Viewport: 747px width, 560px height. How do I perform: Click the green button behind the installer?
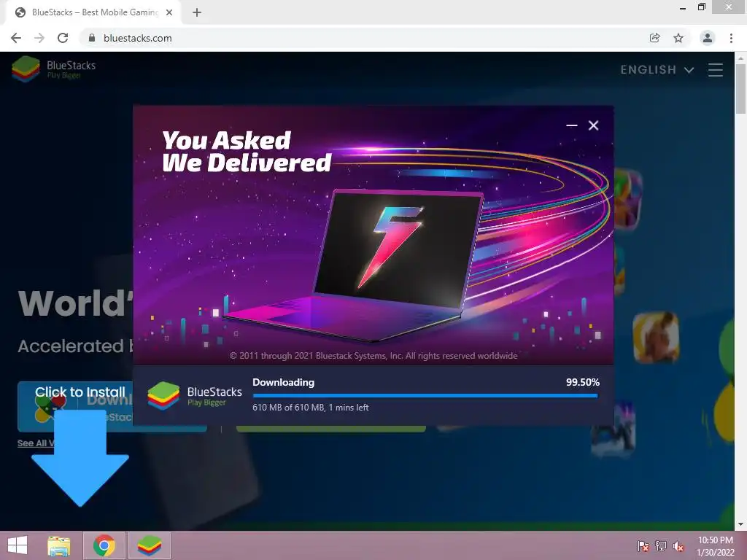point(330,429)
